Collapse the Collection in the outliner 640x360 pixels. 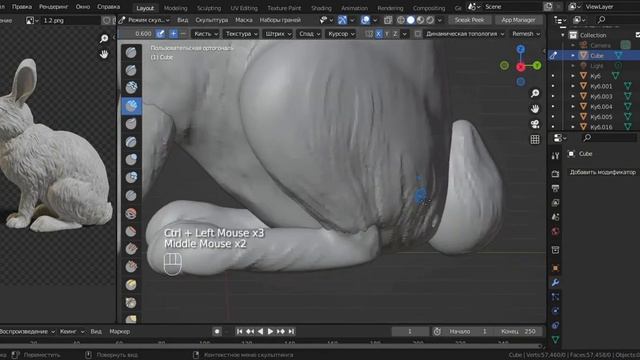click(x=563, y=35)
